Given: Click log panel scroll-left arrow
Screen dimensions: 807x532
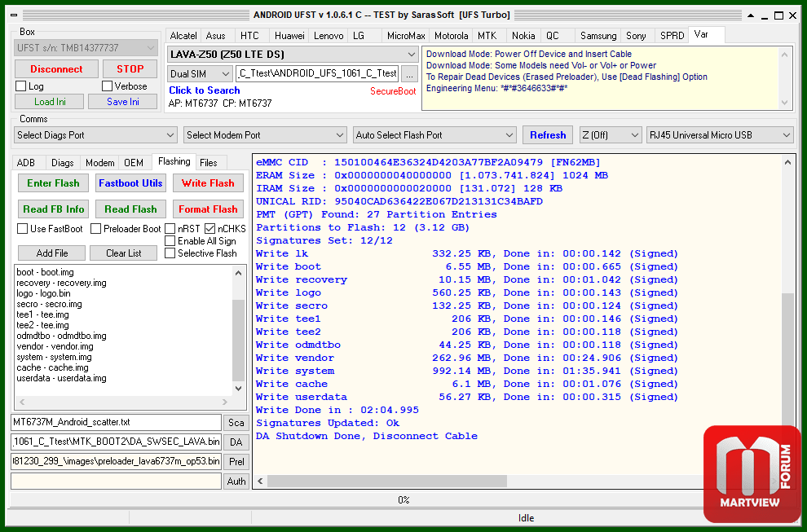Looking at the screenshot, I should point(260,481).
